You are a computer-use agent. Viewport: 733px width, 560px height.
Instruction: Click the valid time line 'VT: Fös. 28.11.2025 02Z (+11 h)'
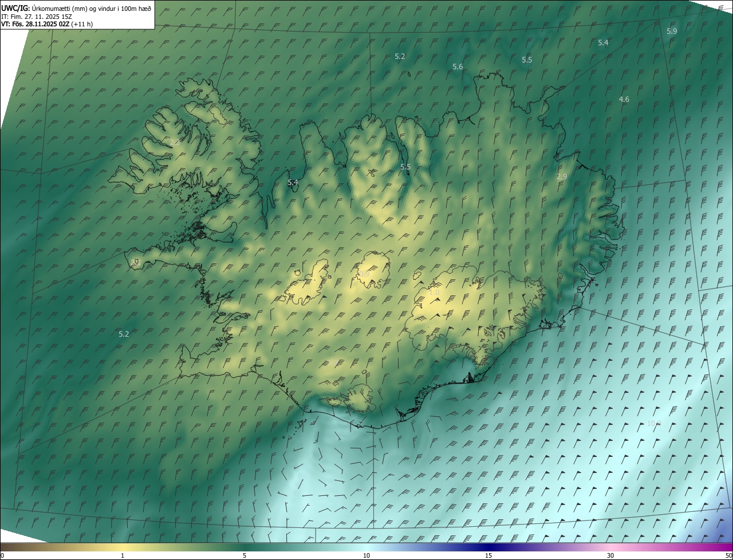pyautogui.click(x=47, y=24)
